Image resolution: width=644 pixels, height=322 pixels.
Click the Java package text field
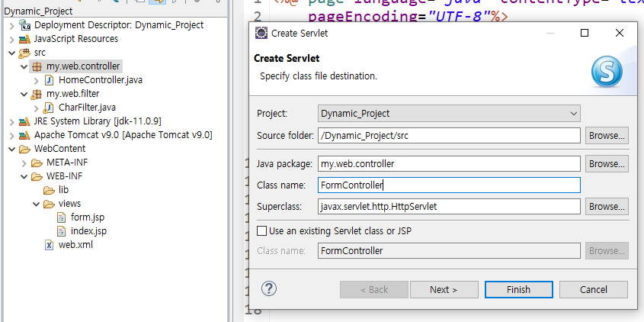point(449,164)
